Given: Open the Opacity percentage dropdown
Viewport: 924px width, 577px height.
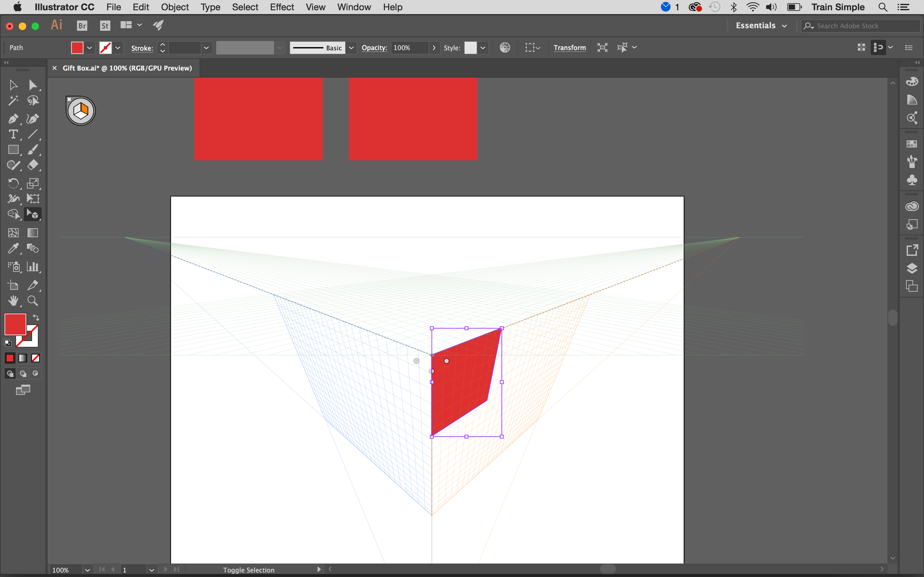Looking at the screenshot, I should point(432,47).
